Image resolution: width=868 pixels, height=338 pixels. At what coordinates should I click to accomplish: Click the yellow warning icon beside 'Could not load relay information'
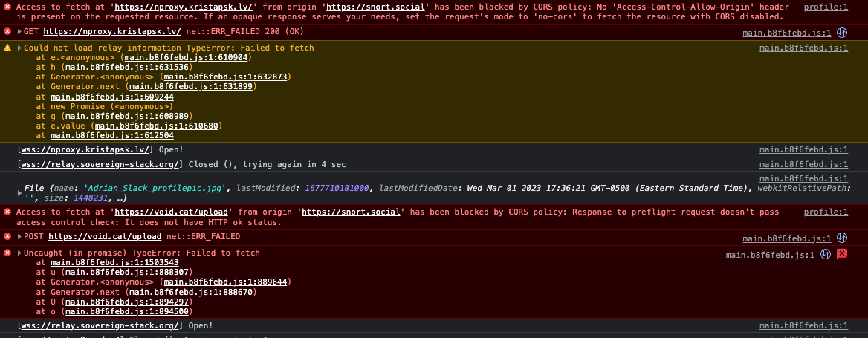[x=7, y=48]
